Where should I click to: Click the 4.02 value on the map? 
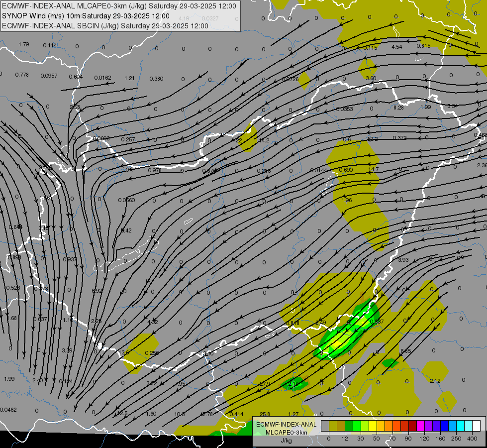153,322
